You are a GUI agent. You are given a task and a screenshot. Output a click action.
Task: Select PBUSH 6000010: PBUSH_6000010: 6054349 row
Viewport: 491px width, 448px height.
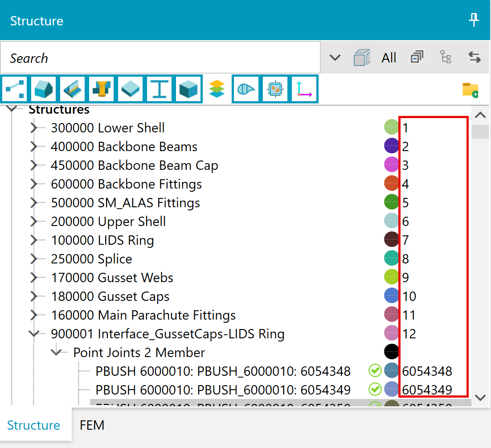click(x=223, y=390)
